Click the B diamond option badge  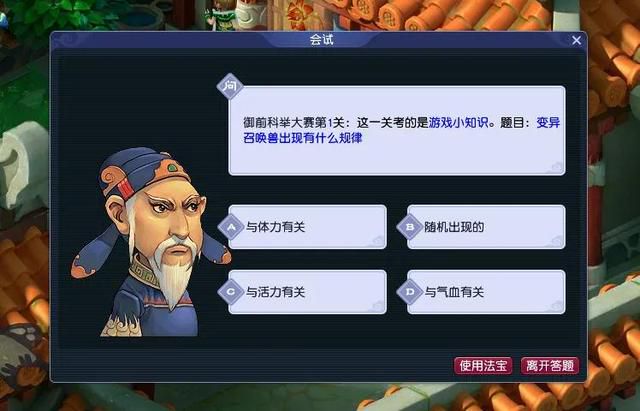(410, 227)
